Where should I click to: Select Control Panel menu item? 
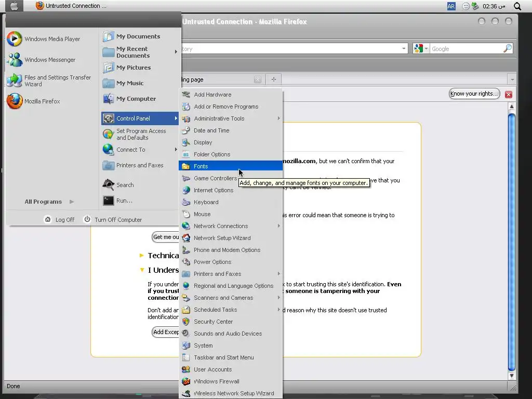[140, 118]
